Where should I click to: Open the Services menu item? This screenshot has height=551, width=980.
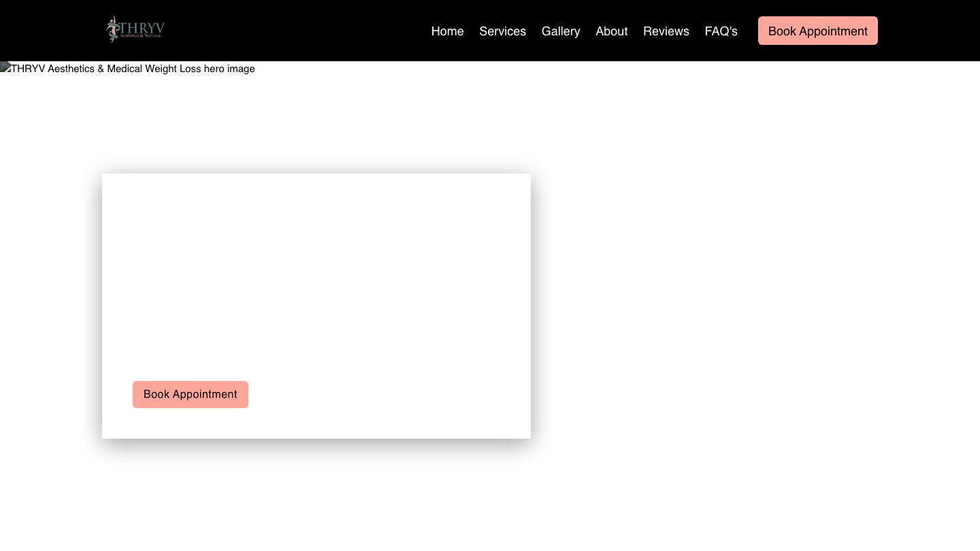tap(502, 31)
